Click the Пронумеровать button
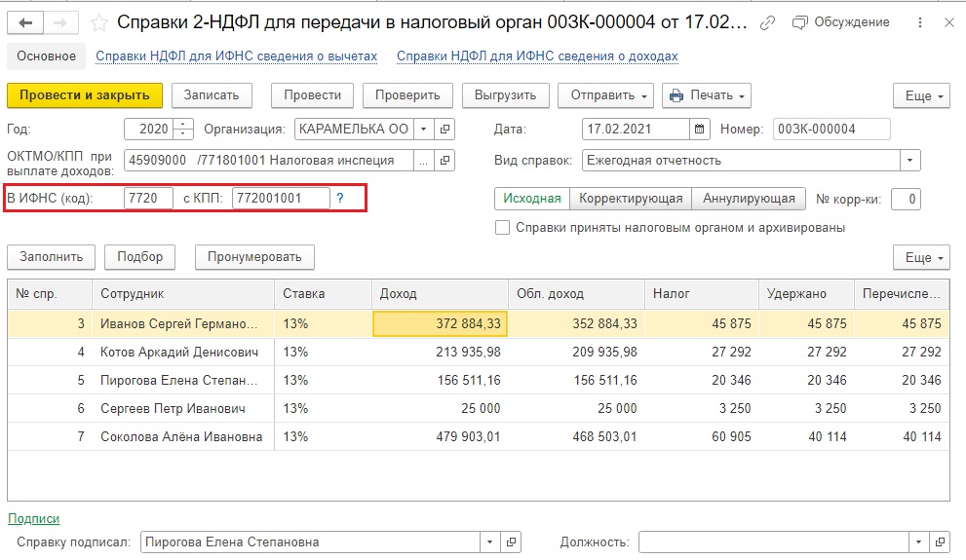 [254, 257]
